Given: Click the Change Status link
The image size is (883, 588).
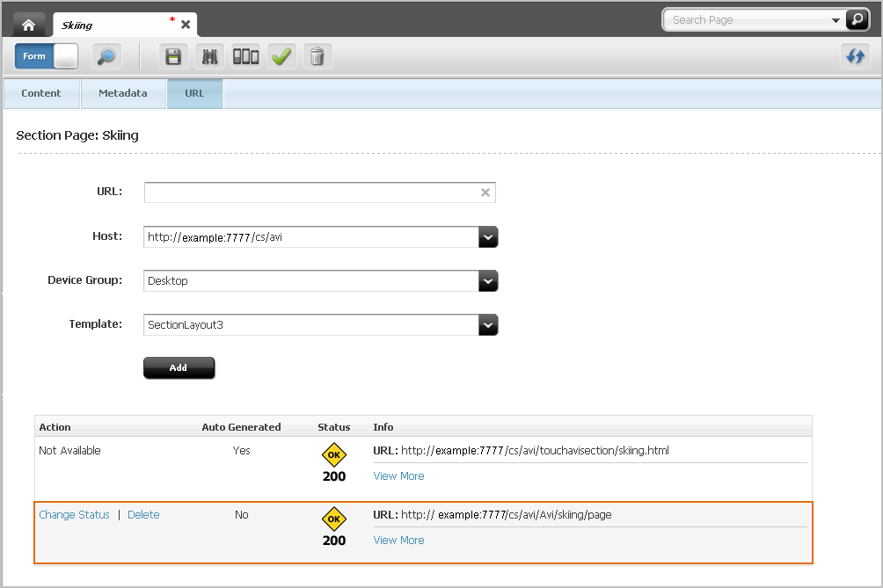Looking at the screenshot, I should point(75,515).
